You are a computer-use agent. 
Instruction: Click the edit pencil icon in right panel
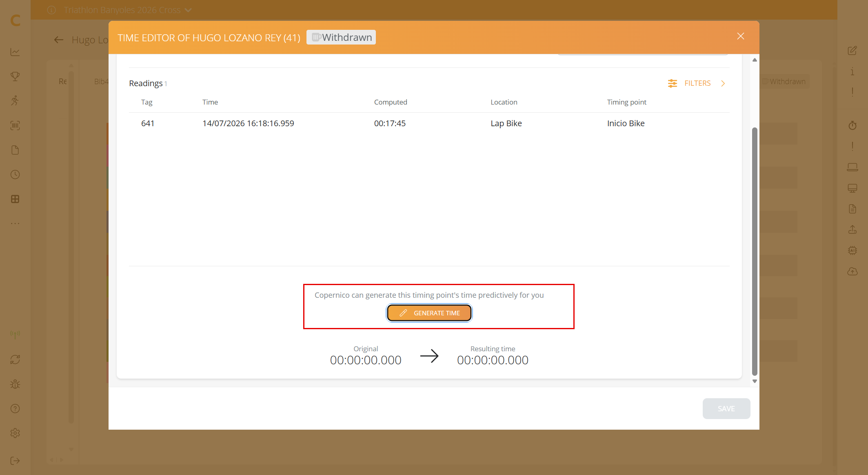click(x=852, y=51)
